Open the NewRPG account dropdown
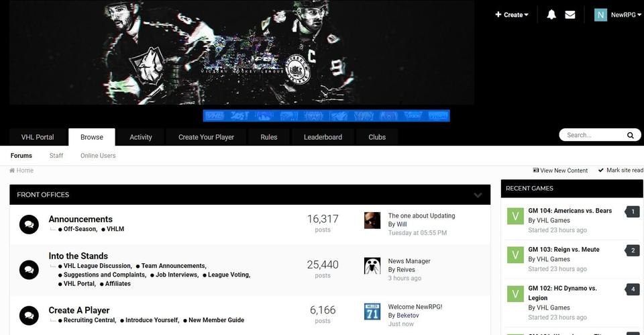This screenshot has width=644, height=335. (625, 15)
